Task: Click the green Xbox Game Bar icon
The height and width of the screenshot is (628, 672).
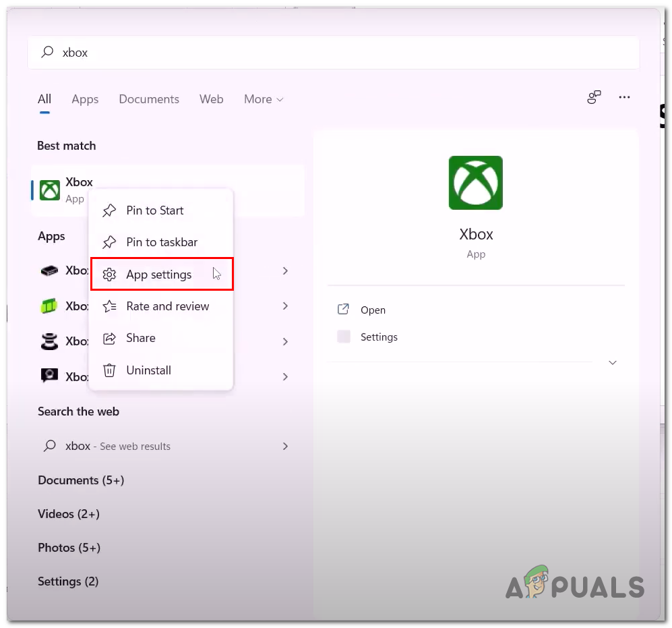Action: click(x=49, y=306)
